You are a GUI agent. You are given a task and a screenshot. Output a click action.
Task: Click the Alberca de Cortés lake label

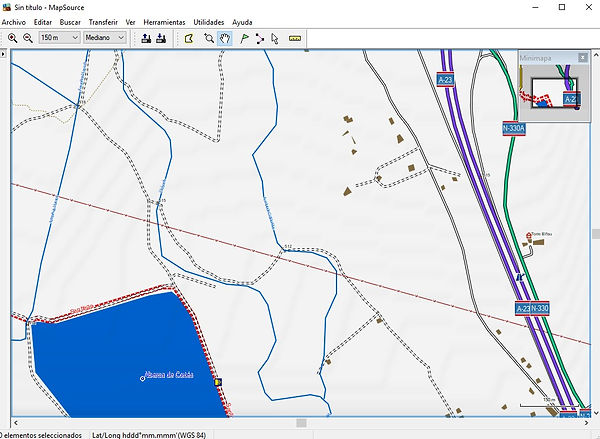[x=169, y=375]
